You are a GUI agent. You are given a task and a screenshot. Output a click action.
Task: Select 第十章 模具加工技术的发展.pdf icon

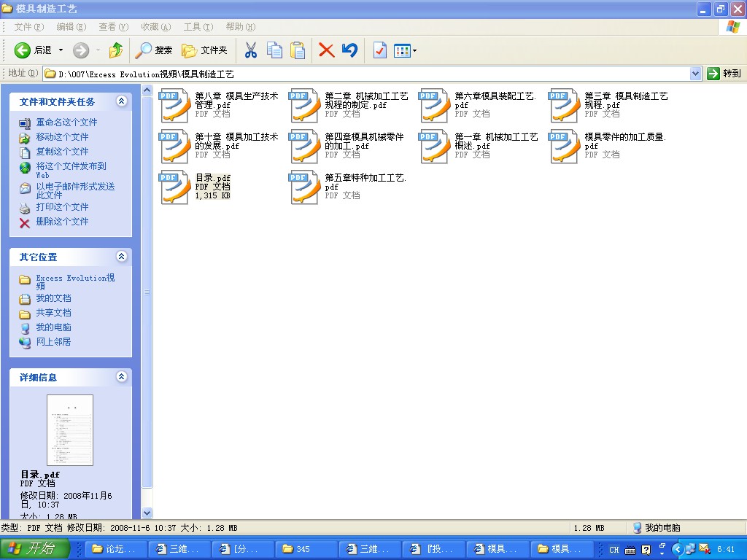[174, 146]
